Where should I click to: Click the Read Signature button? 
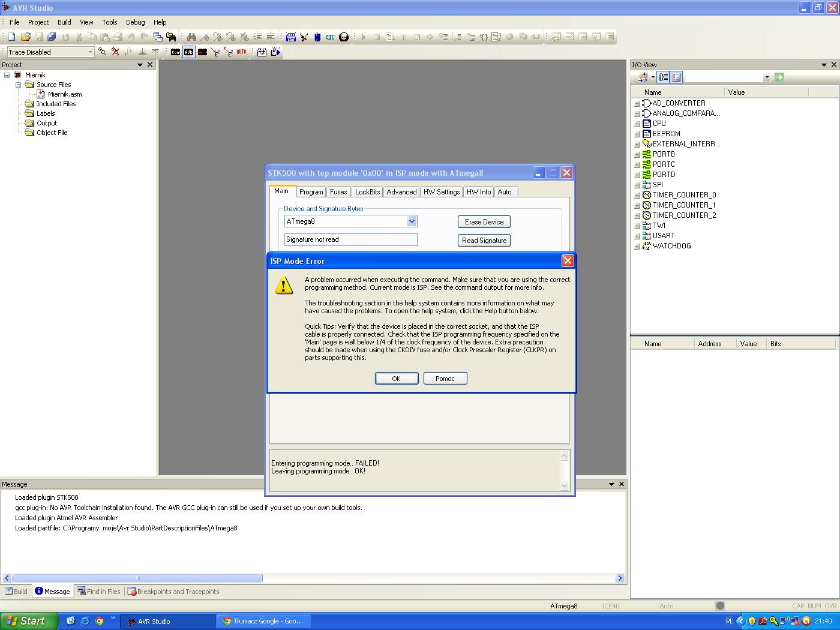tap(484, 241)
